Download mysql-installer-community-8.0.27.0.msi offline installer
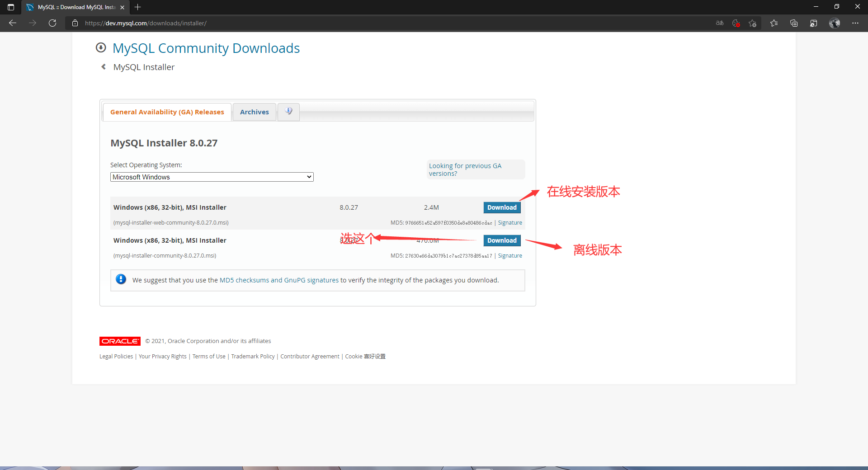 502,240
